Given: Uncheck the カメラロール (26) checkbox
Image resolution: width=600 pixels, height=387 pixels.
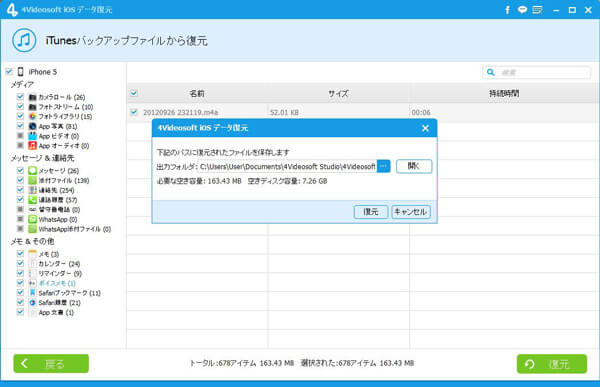Looking at the screenshot, I should click(x=20, y=97).
